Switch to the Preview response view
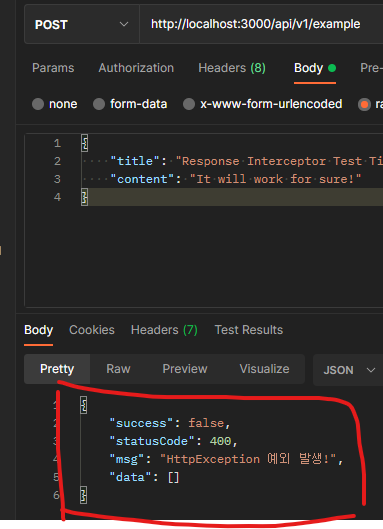This screenshot has height=529, width=383. (185, 369)
